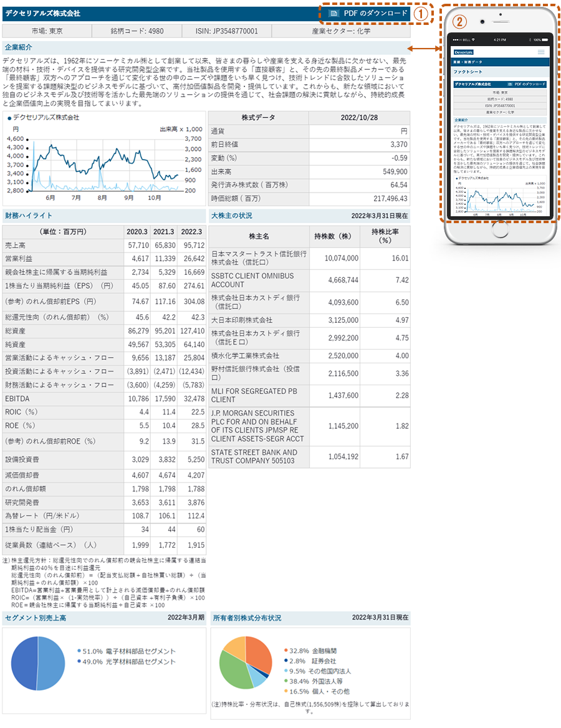
Task: Tap the Wi-Fi icon in the phone status bar
Action: click(474, 40)
